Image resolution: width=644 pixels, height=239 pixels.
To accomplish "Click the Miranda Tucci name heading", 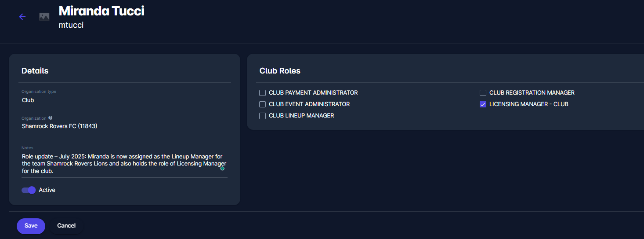I will click(x=101, y=11).
